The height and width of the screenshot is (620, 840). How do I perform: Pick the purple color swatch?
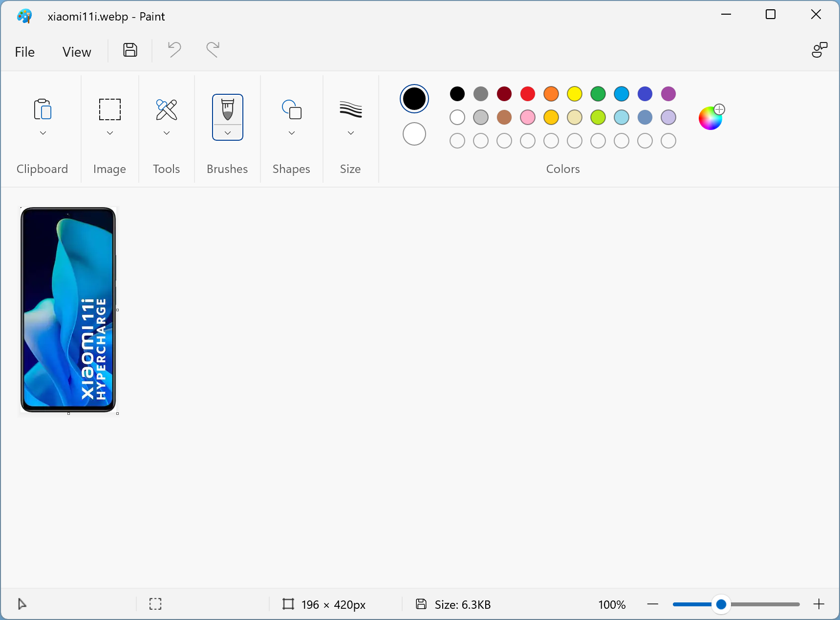click(x=668, y=94)
